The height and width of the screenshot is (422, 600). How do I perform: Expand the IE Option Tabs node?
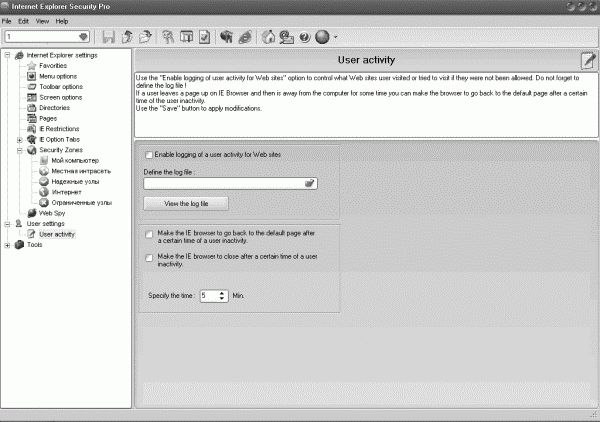click(x=20, y=139)
